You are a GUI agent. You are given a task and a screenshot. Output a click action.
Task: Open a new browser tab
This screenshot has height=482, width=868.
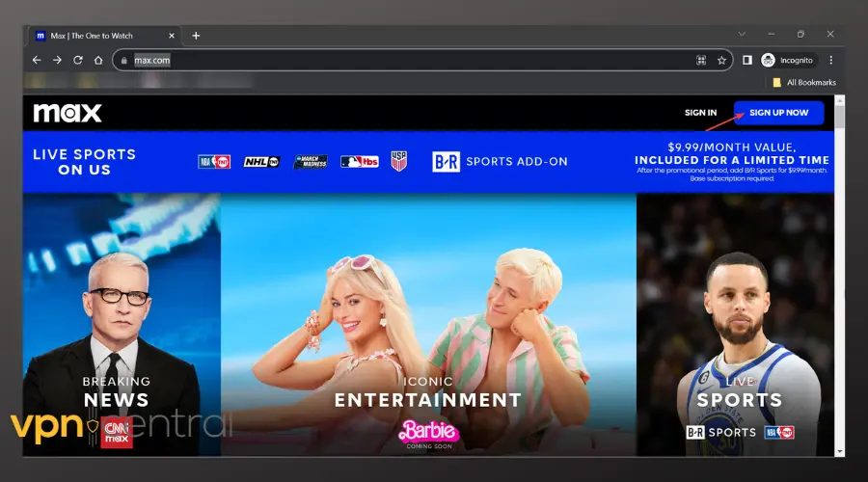click(x=196, y=36)
